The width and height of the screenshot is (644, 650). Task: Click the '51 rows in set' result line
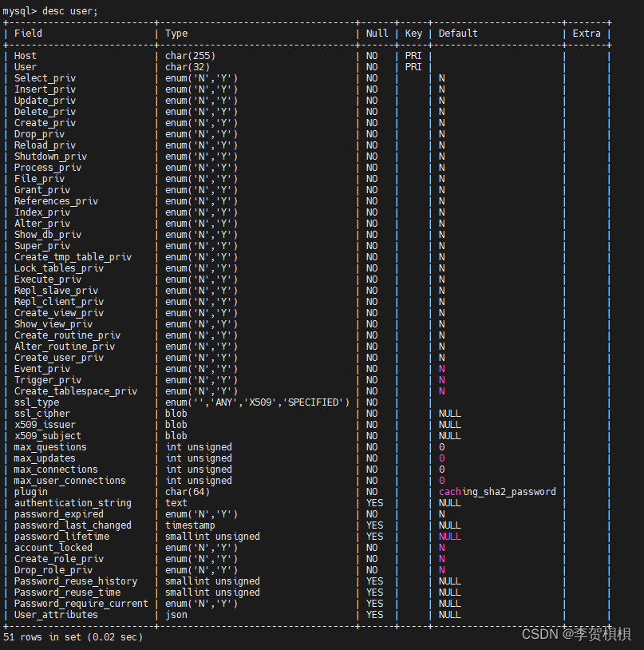click(73, 637)
